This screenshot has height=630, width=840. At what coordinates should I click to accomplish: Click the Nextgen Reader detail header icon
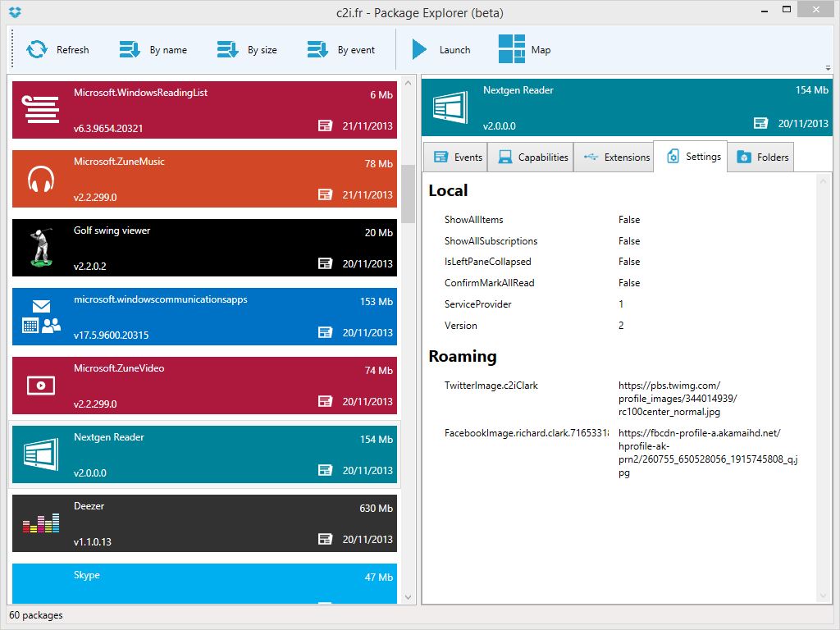pyautogui.click(x=450, y=107)
